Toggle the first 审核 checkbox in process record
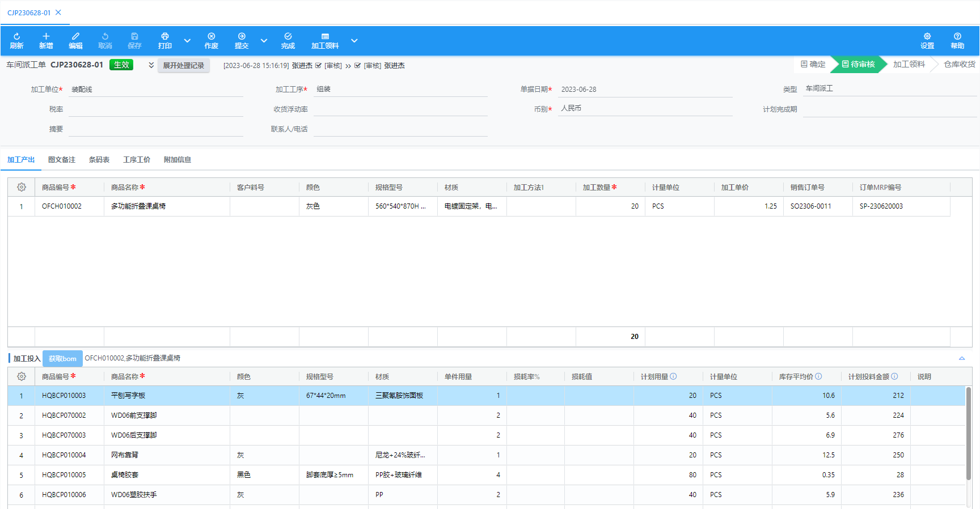The height and width of the screenshot is (509, 980). (318, 66)
